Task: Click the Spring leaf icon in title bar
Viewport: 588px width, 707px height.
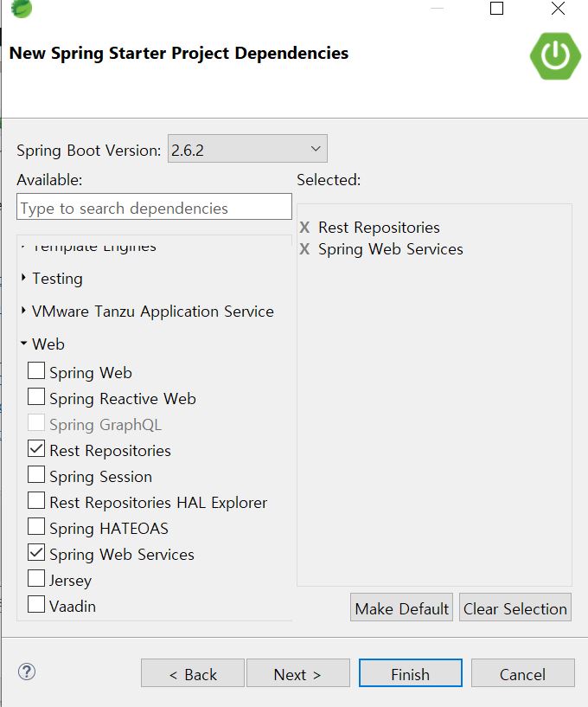Action: tap(21, 9)
